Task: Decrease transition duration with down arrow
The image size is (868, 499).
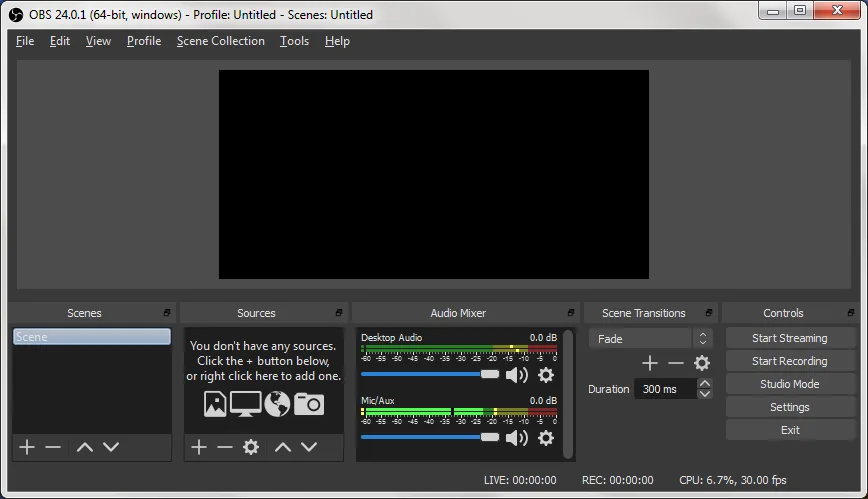Action: pos(704,394)
